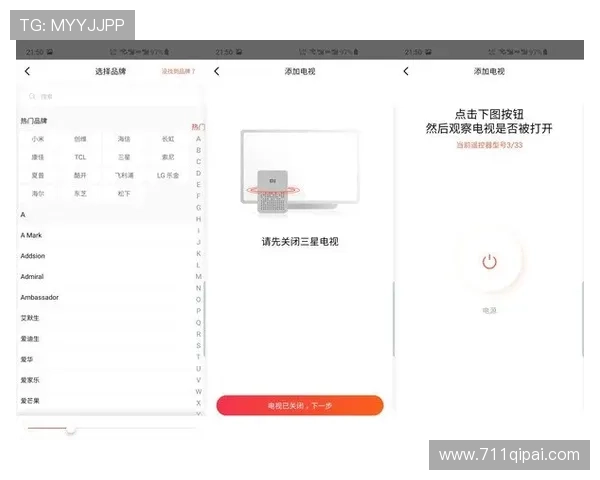600x480 pixels.
Task: Jump to letter W in alphabet index
Action: 198,391
